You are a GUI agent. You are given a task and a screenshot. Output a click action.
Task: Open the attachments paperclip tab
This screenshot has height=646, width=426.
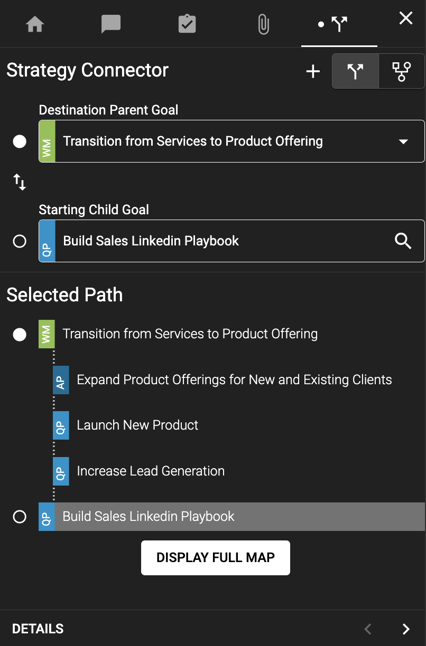pyautogui.click(x=263, y=24)
